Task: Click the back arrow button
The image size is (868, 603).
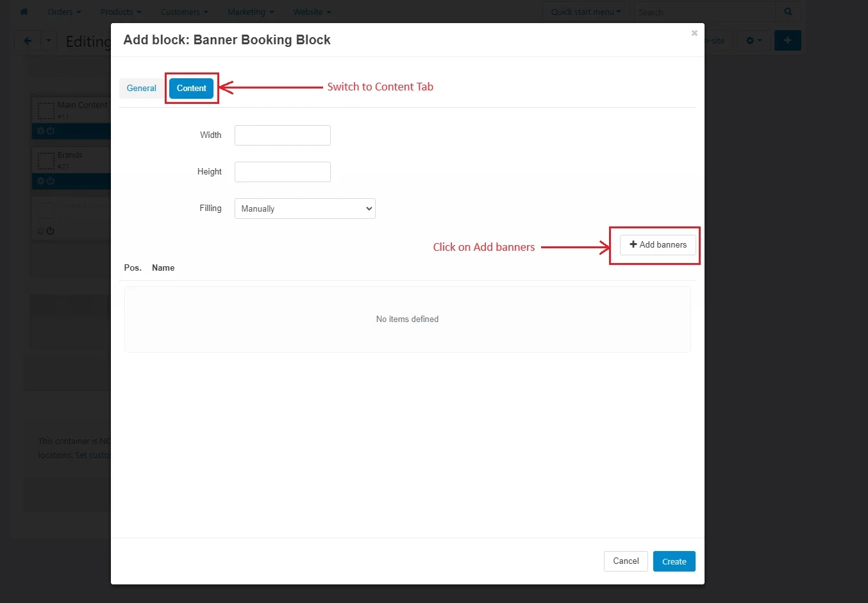Action: [x=28, y=41]
